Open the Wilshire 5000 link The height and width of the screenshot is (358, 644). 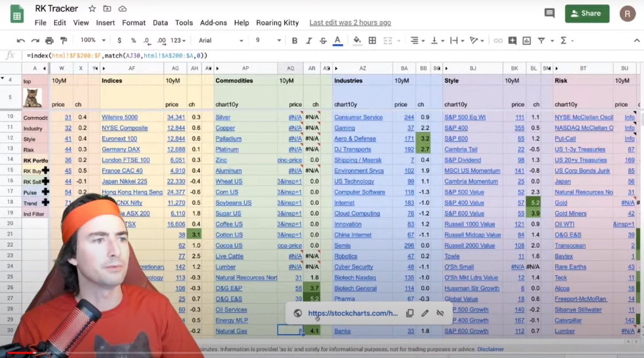point(119,117)
